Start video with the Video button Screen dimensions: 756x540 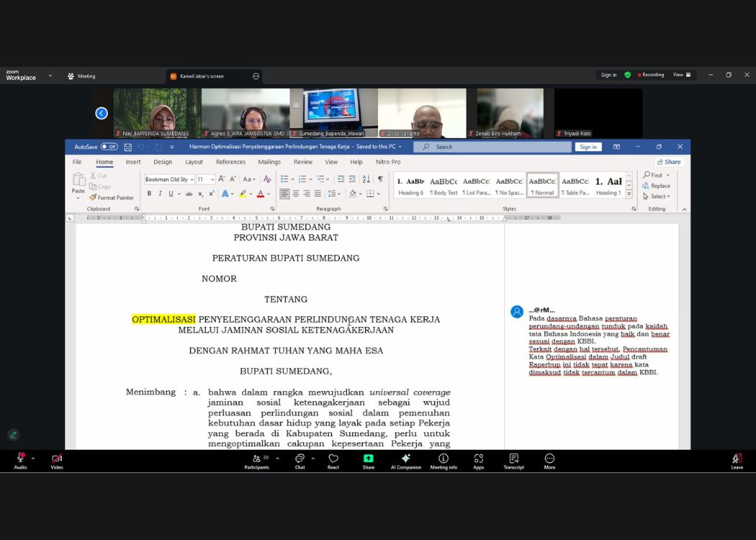(57, 459)
